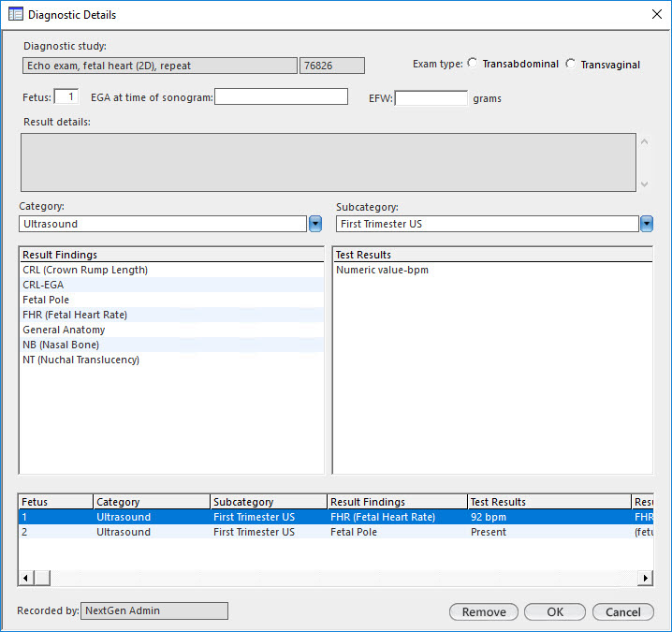Click the OK button

555,611
